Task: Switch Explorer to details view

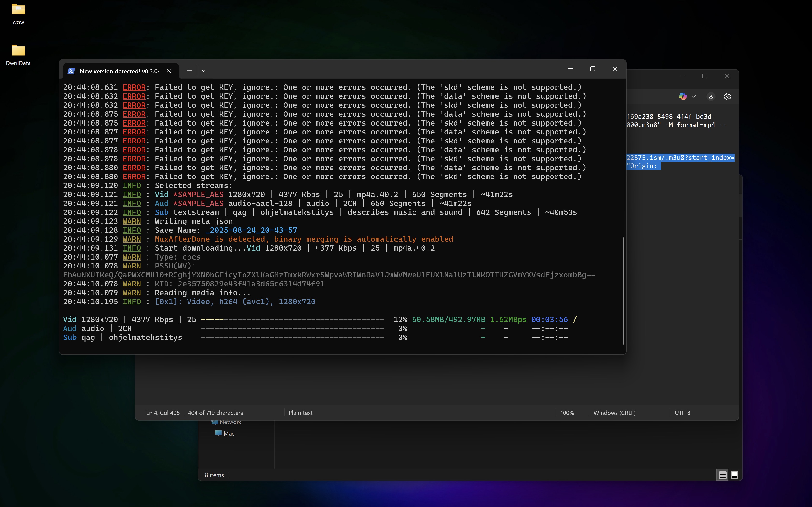Action: coord(722,475)
